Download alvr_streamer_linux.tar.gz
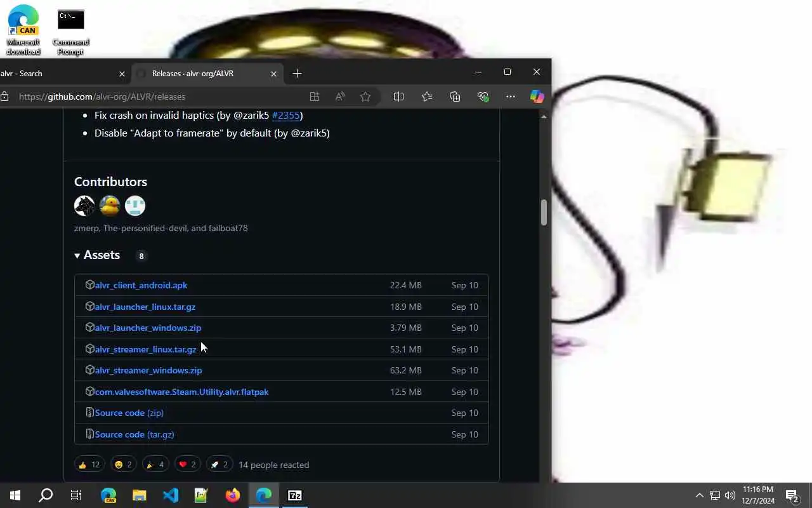The width and height of the screenshot is (812, 508). click(146, 349)
